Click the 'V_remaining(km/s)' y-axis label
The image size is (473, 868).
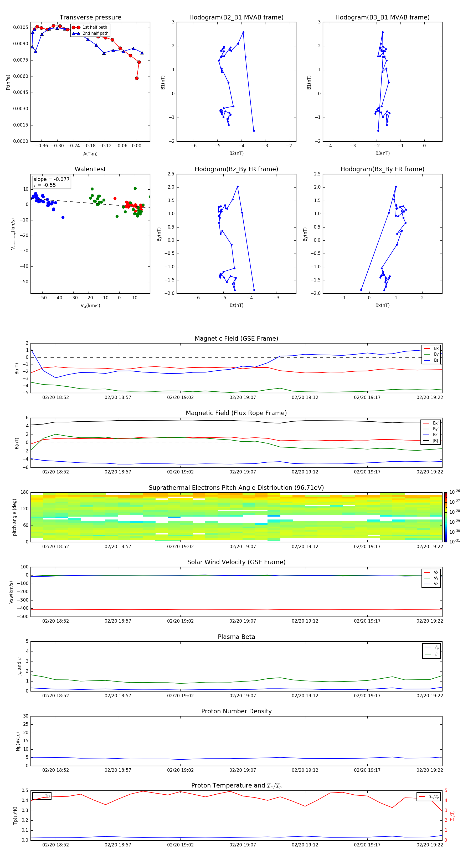[13, 234]
